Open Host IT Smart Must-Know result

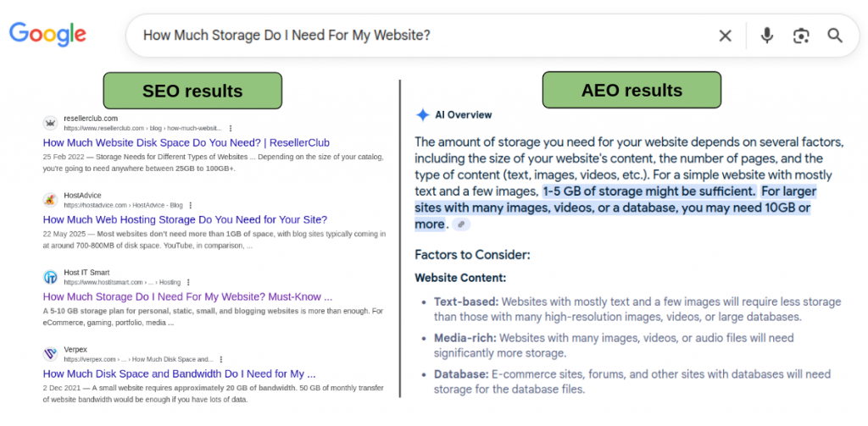tap(187, 296)
